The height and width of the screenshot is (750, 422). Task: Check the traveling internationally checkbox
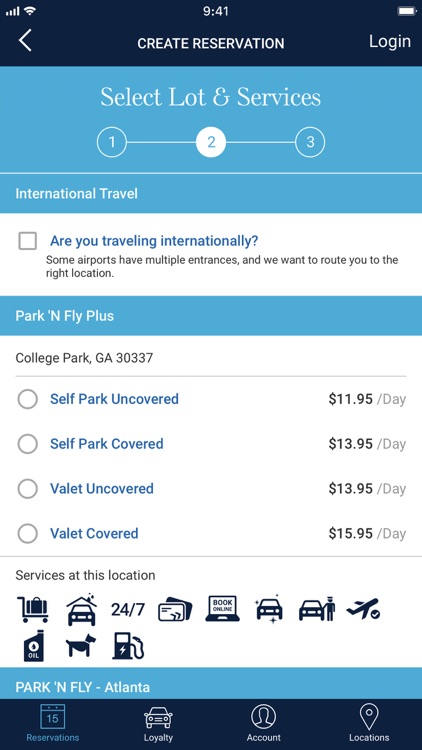(27, 241)
